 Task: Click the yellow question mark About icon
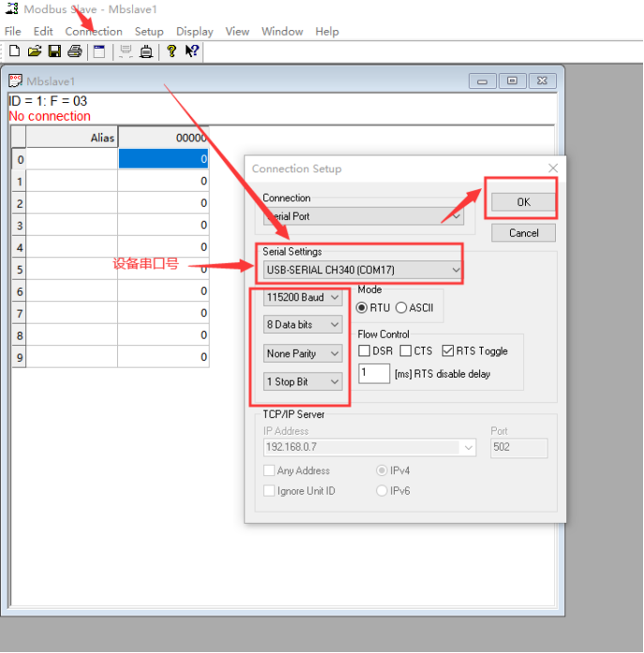tap(172, 52)
